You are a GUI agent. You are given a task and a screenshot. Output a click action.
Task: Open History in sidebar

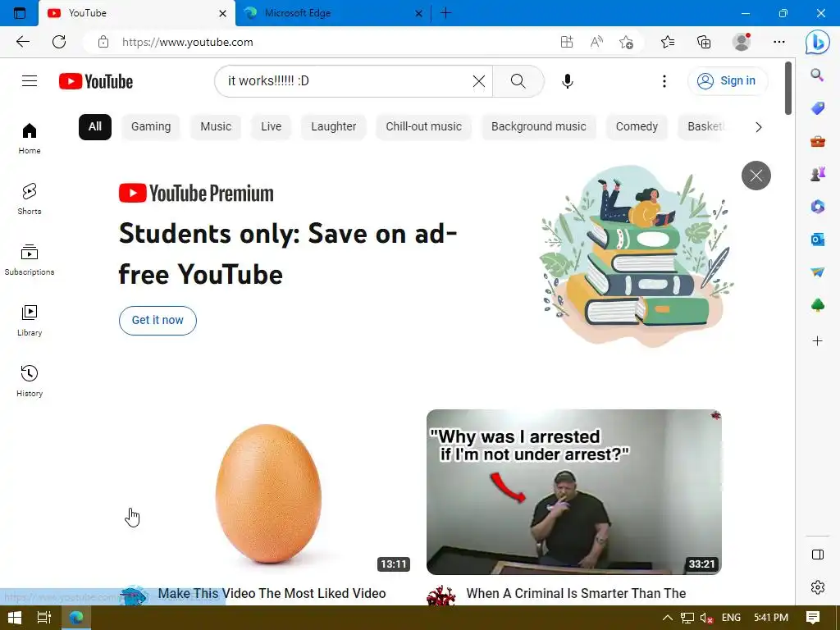click(30, 381)
